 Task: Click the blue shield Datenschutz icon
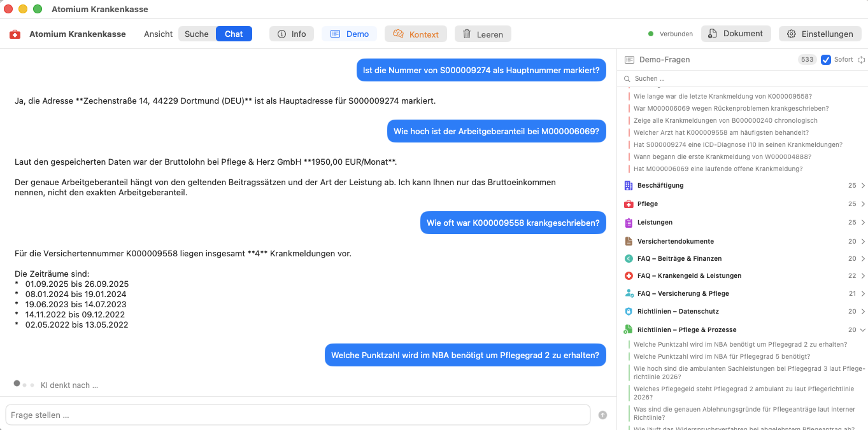coord(629,312)
